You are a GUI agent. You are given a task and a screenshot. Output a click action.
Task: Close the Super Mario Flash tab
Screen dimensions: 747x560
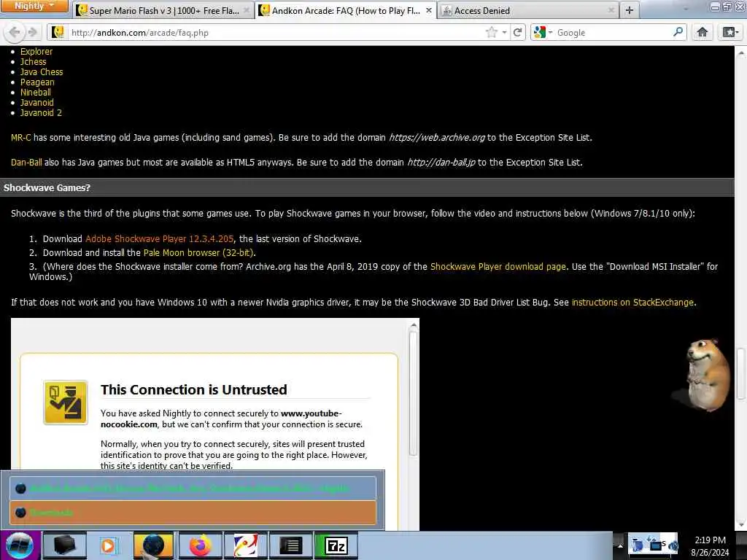(247, 10)
